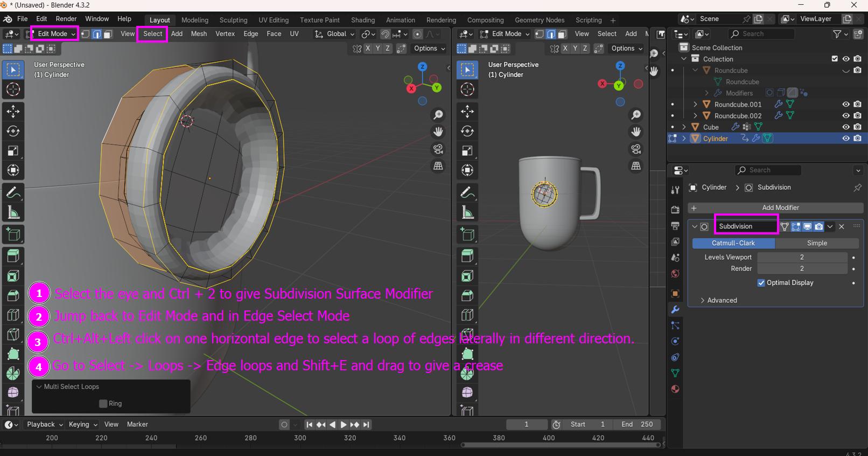868x456 pixels.
Task: Click the outliner Search field
Action: click(x=761, y=33)
